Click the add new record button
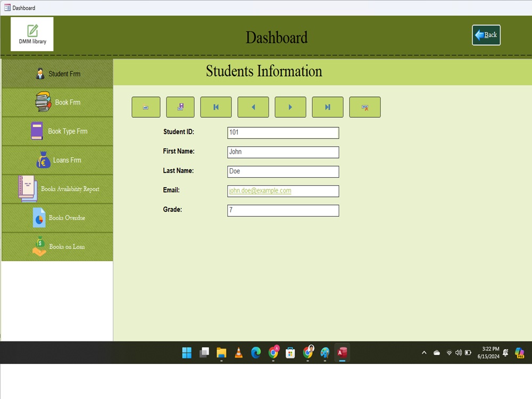532x399 pixels. tap(146, 107)
